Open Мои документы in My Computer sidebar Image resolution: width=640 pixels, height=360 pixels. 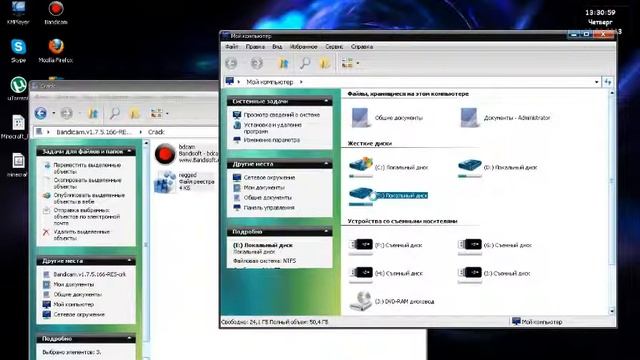click(264, 188)
